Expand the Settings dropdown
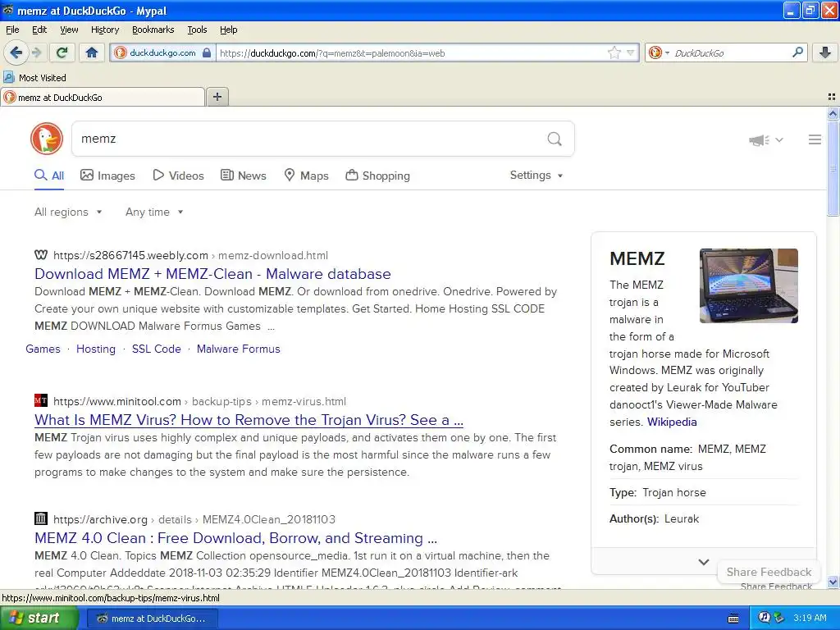 coord(536,176)
